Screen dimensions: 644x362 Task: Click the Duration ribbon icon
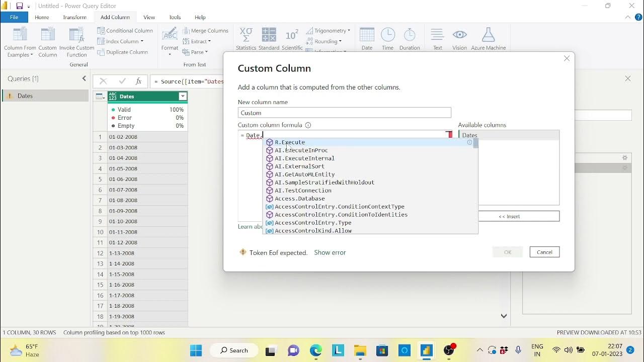(x=410, y=35)
